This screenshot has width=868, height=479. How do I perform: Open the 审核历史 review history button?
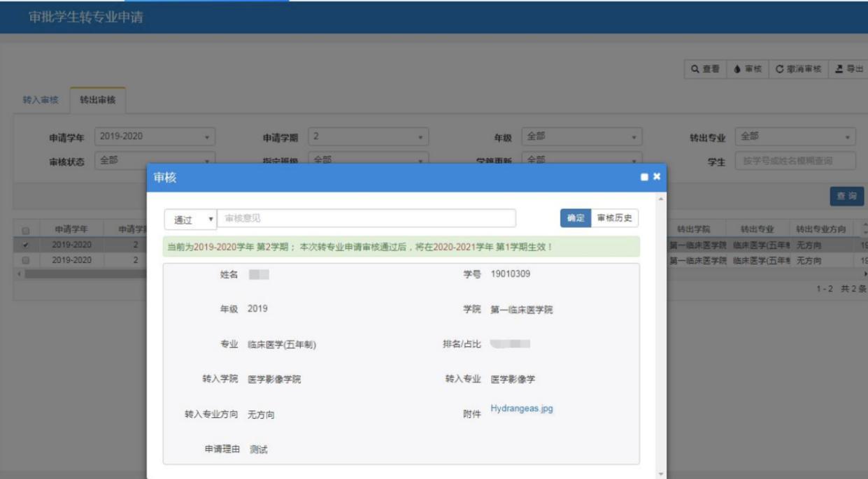pos(615,218)
